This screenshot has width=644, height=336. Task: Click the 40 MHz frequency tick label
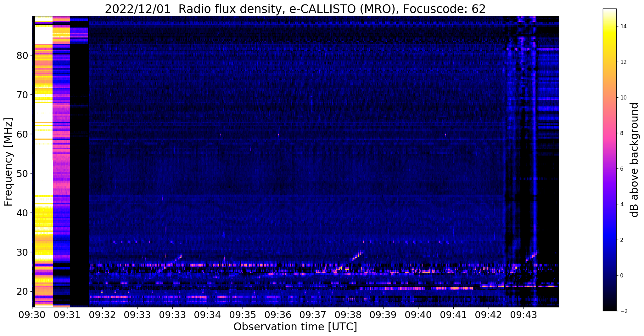click(22, 213)
